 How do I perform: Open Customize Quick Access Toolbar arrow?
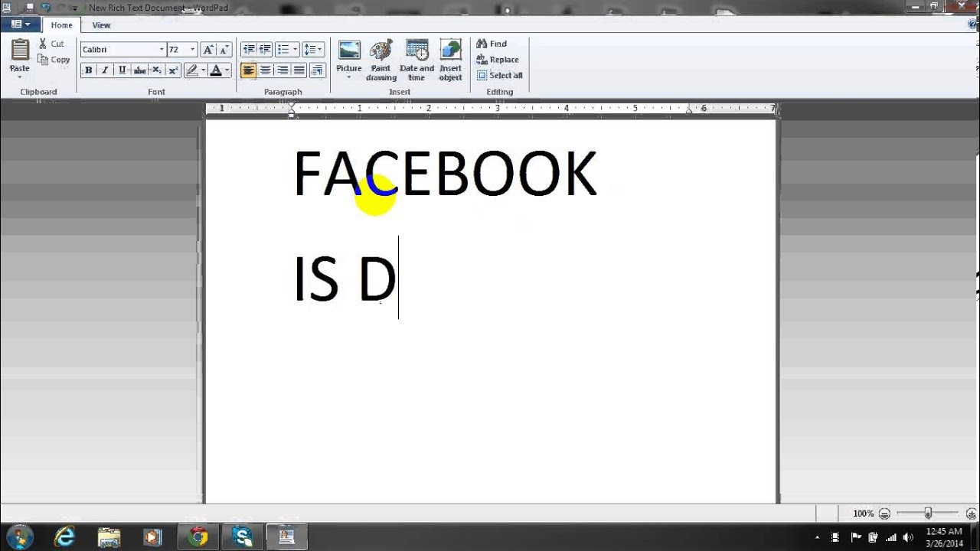coord(74,8)
